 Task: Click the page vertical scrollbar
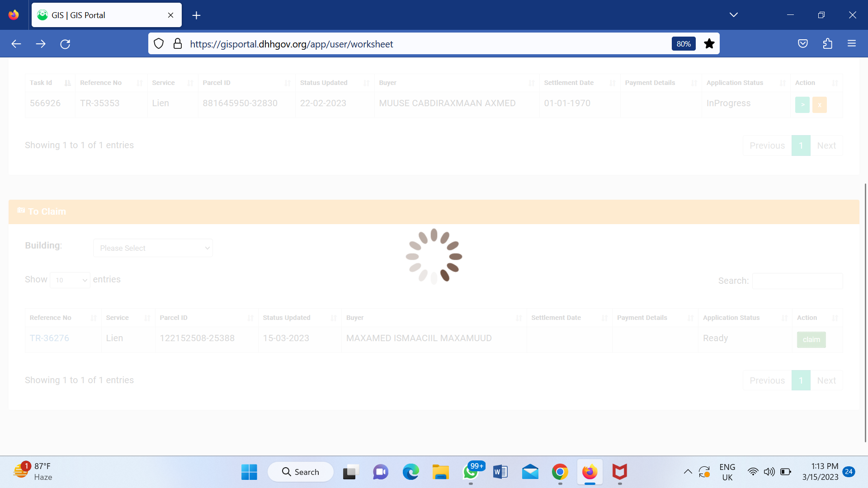click(865, 312)
